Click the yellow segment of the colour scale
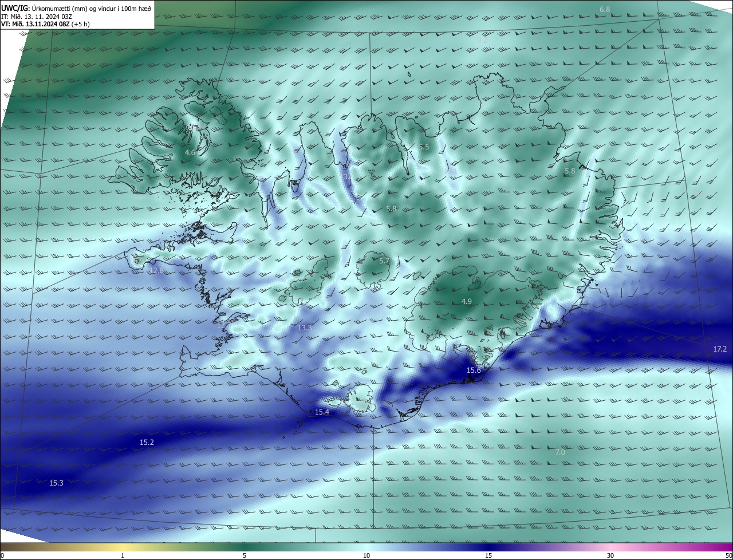This screenshot has width=733, height=560. coord(123,547)
